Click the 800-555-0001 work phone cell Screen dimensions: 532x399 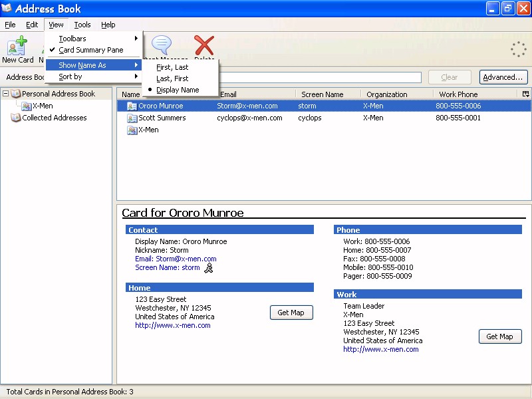pyautogui.click(x=458, y=118)
